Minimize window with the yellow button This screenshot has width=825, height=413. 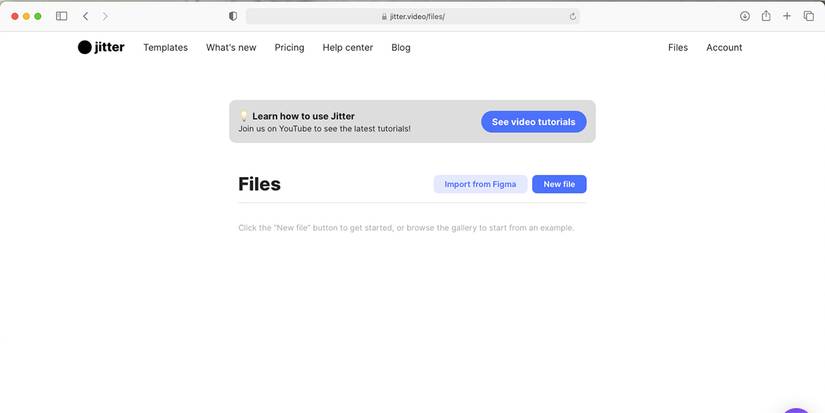(x=26, y=16)
